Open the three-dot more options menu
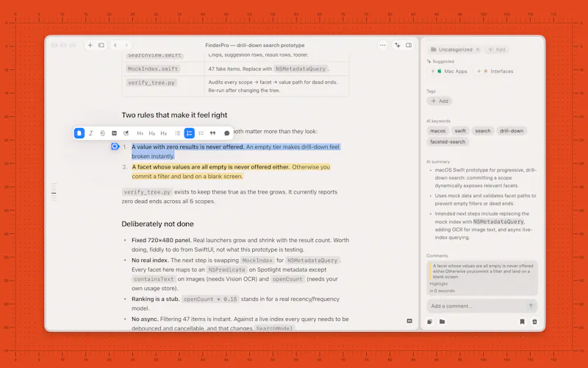Screen dimensions: 588x368 coord(382,45)
